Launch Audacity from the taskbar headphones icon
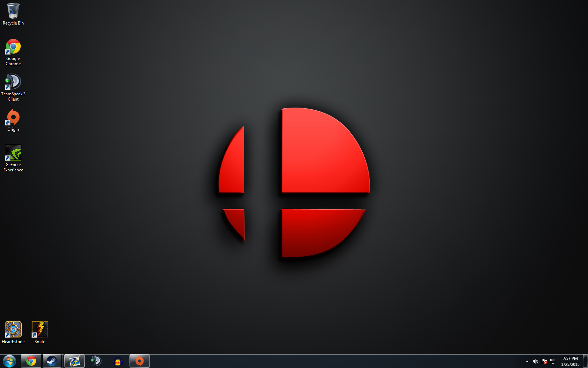 pyautogui.click(x=118, y=361)
